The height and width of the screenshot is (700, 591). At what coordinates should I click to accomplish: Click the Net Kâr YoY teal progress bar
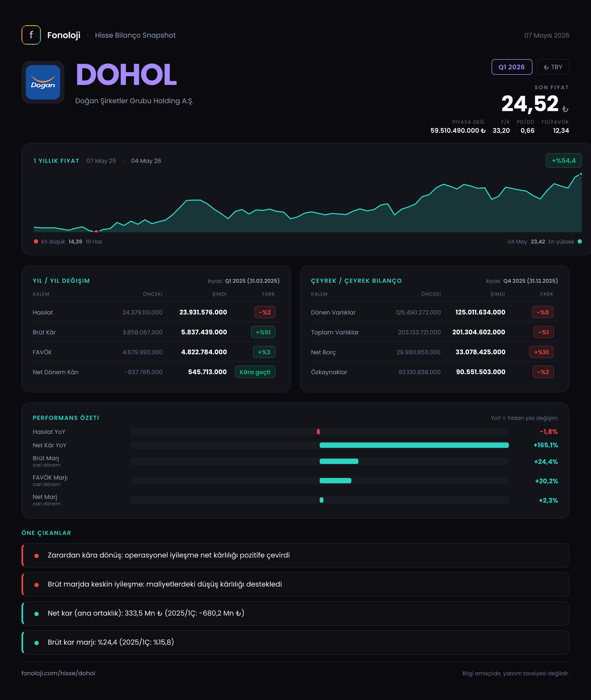(x=414, y=445)
